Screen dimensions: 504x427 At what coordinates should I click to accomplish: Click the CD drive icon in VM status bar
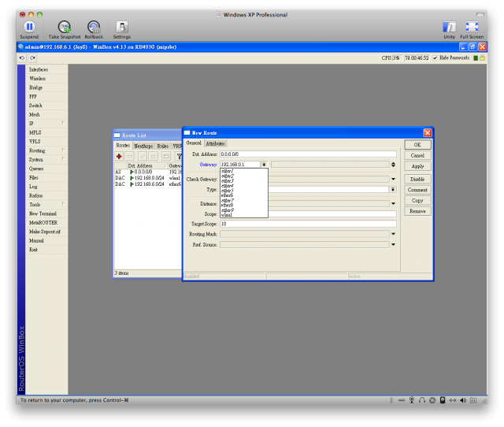pyautogui.click(x=432, y=400)
